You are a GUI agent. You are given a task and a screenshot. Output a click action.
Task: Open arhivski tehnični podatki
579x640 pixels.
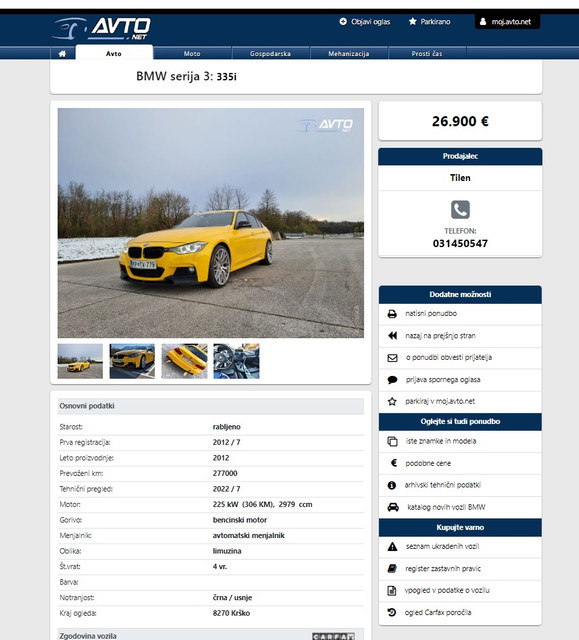(x=443, y=485)
